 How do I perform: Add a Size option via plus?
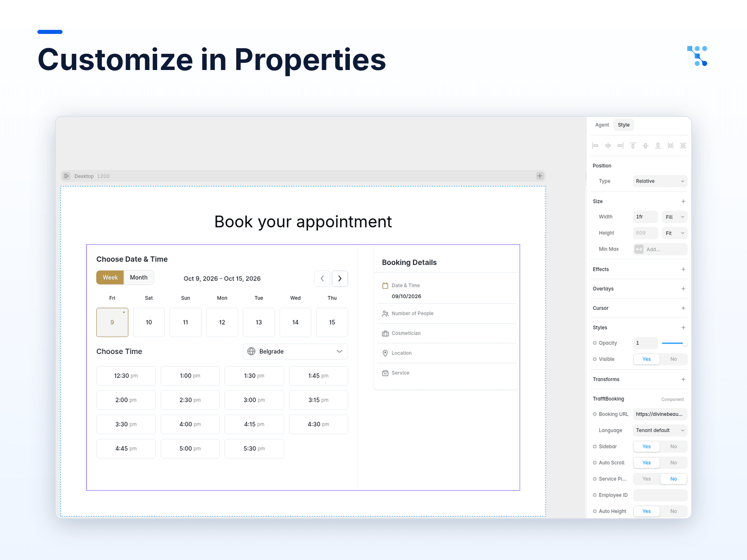[683, 201]
